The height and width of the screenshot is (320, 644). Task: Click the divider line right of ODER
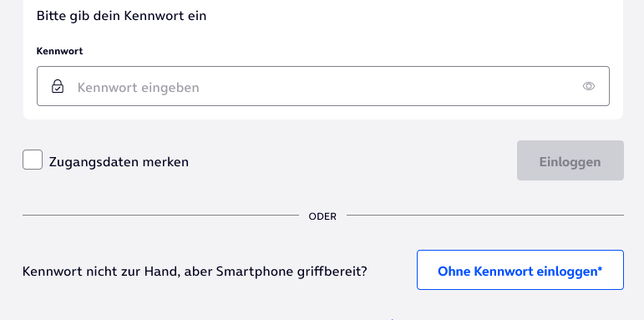click(x=485, y=215)
